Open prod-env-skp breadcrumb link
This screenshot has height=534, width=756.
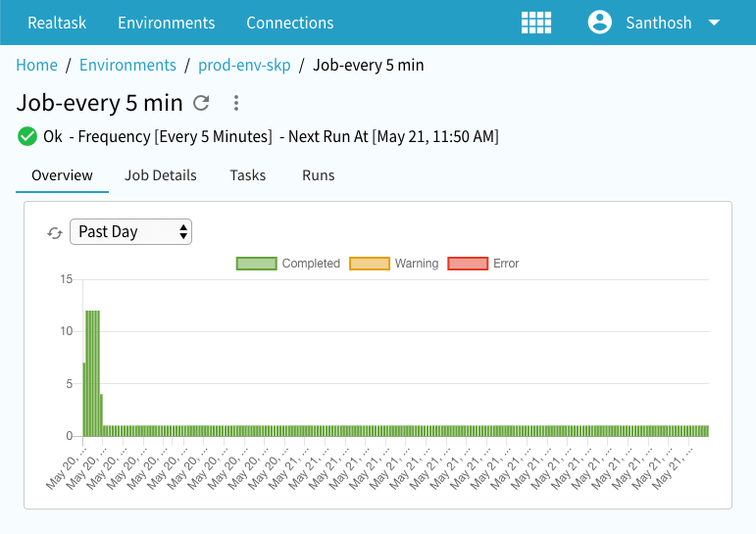(244, 66)
